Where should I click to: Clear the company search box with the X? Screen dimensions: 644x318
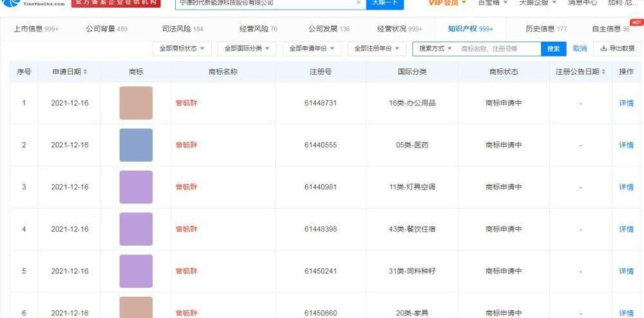(358, 3)
